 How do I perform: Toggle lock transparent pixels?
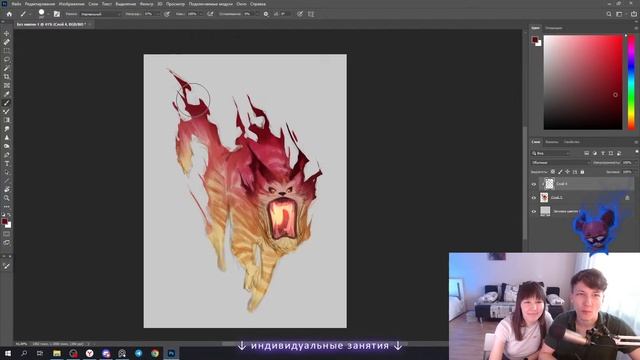point(553,172)
